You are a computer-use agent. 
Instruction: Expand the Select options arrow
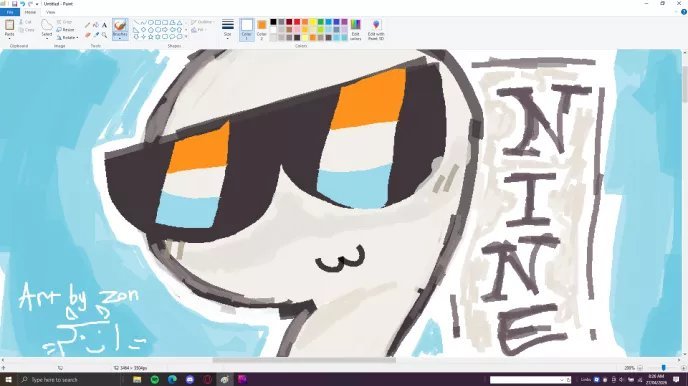[47, 39]
